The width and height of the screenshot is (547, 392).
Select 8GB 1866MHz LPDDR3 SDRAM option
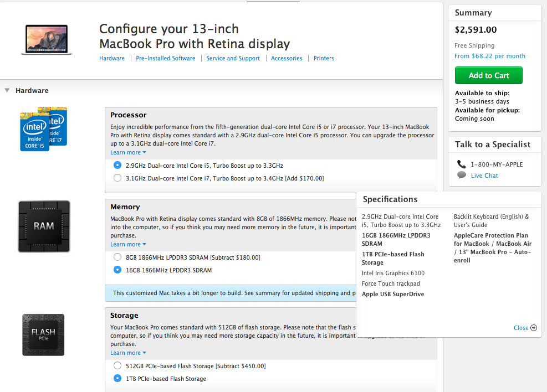point(117,257)
